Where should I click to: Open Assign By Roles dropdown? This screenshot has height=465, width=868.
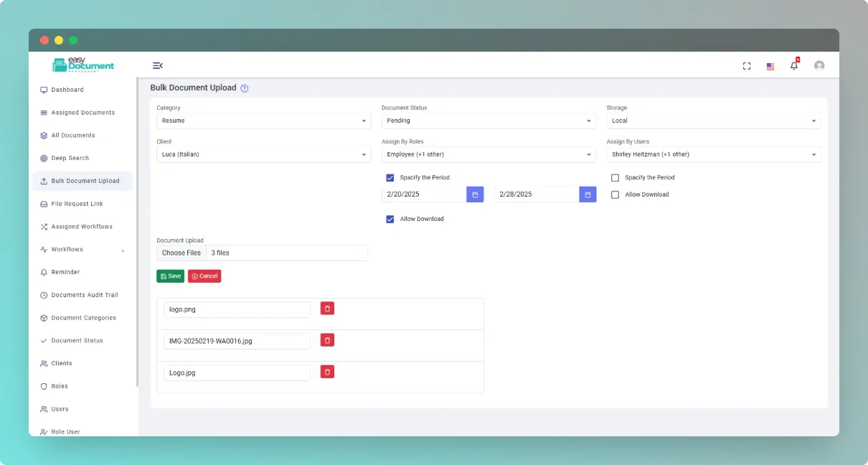click(489, 154)
